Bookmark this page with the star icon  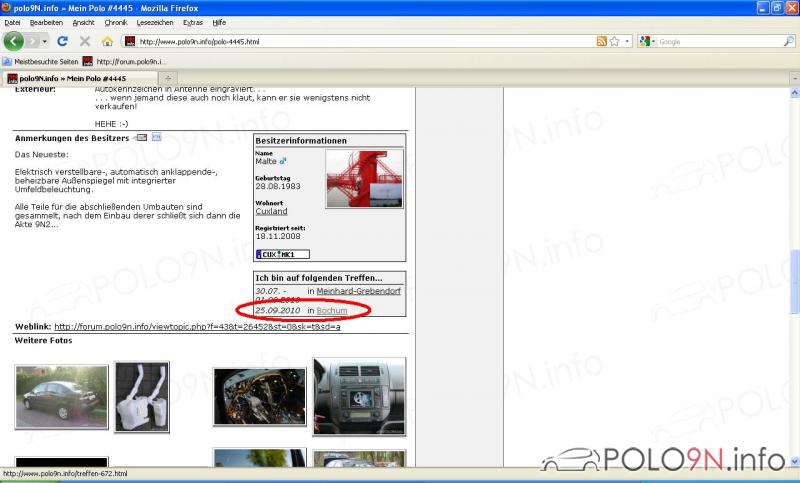pyautogui.click(x=614, y=41)
